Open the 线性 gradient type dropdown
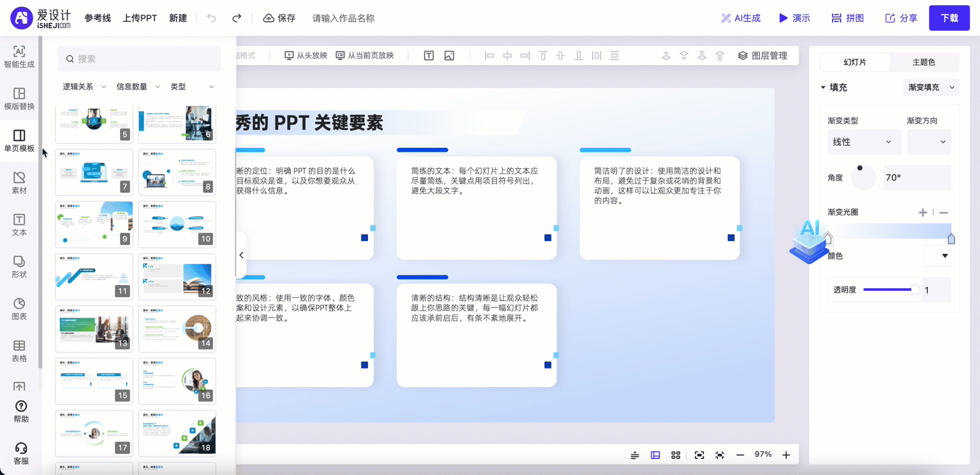 coord(865,142)
